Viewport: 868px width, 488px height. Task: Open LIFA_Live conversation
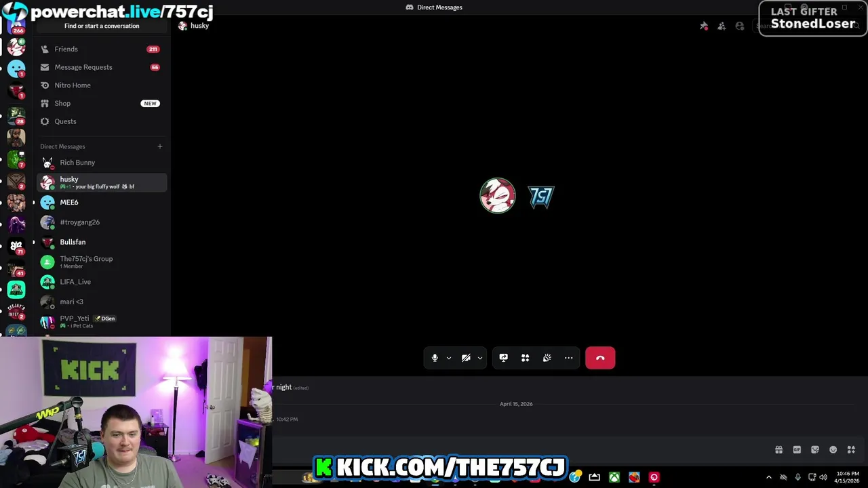point(100,281)
